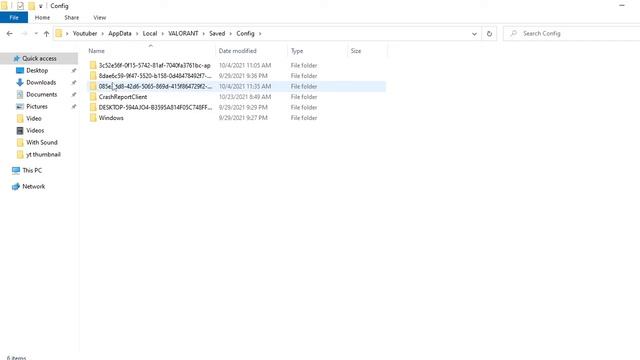Select Config in the address breadcrumb
The height and width of the screenshot is (360, 640).
pos(245,33)
